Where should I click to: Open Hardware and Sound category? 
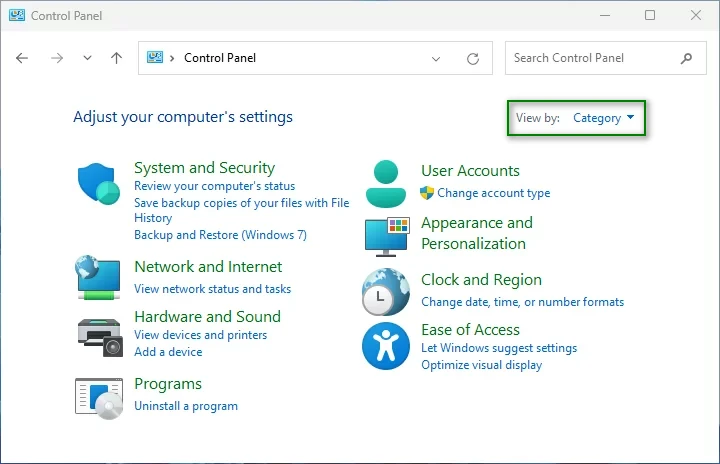(208, 317)
